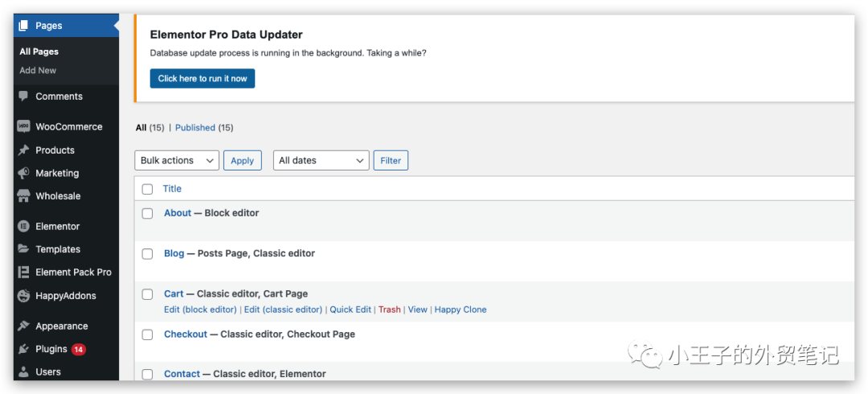
Task: Open the Plugins menu item
Action: point(51,349)
